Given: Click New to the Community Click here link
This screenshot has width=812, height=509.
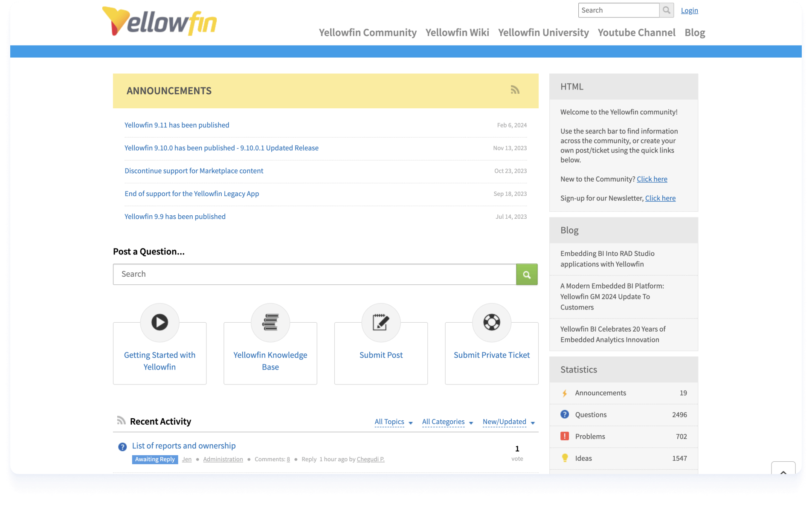Looking at the screenshot, I should [652, 179].
